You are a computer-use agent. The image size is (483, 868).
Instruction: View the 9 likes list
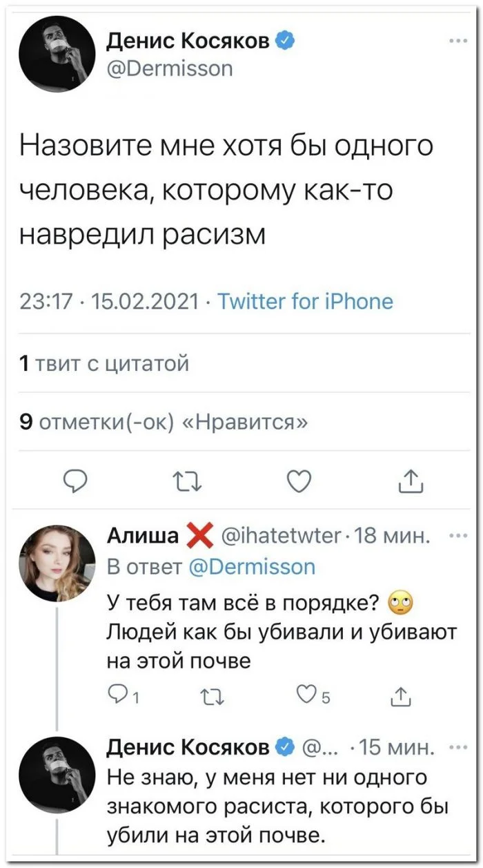point(165,423)
